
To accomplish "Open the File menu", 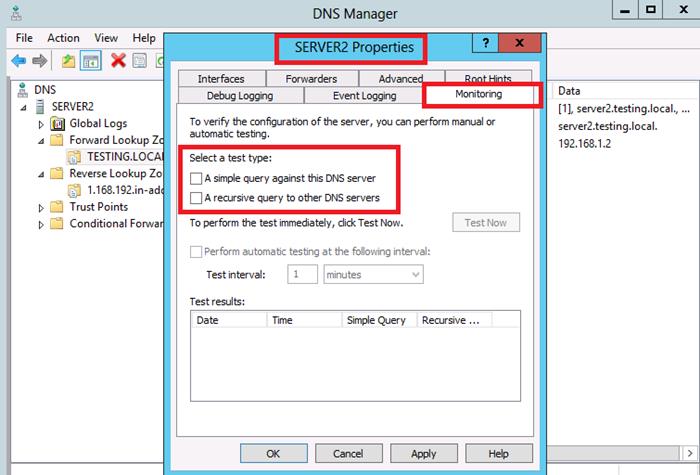I will click(24, 38).
